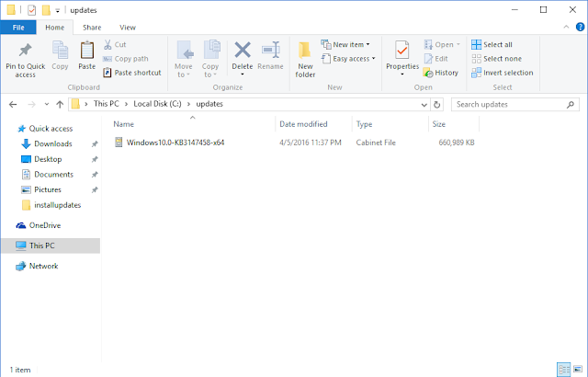Image resolution: width=588 pixels, height=377 pixels.
Task: Open the Copy to menu
Action: (210, 59)
